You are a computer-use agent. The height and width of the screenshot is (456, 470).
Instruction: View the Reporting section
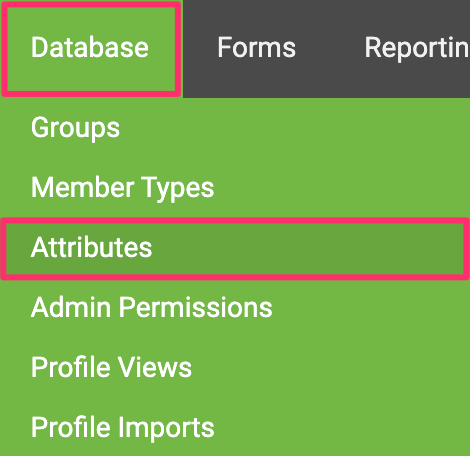pyautogui.click(x=417, y=49)
